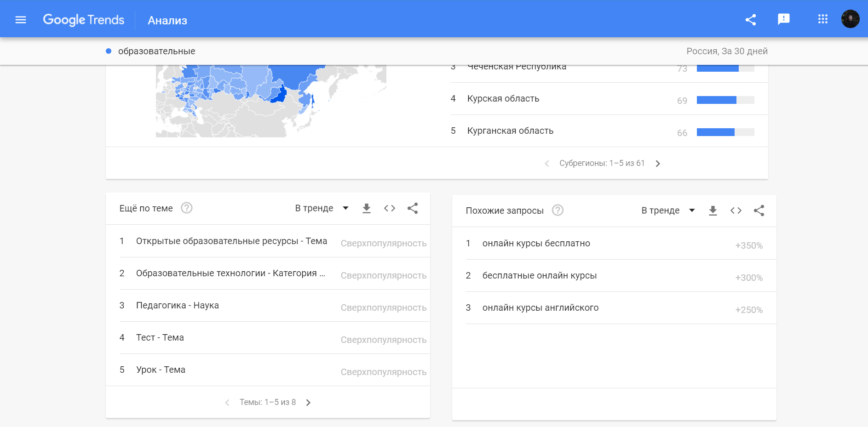Select Курская область in region list
Viewport: 868px width, 427px height.
click(x=503, y=99)
